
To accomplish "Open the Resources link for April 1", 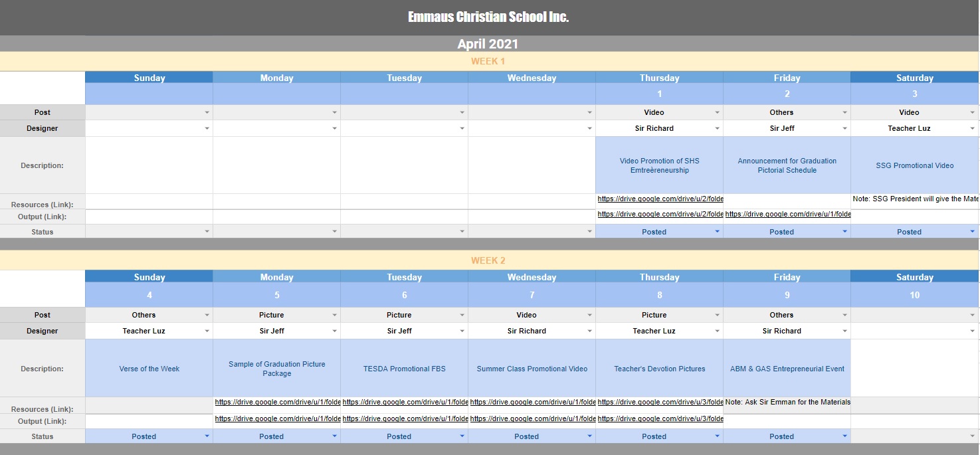I will coord(660,199).
